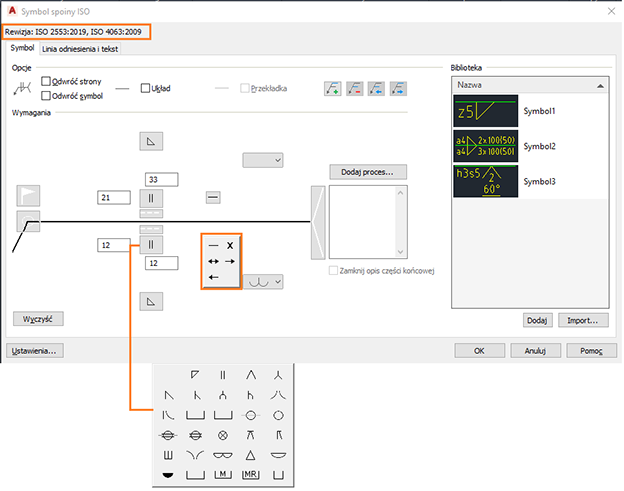Close the Symbol spoiny ISO dialog
The image size is (624, 491).
611,11
